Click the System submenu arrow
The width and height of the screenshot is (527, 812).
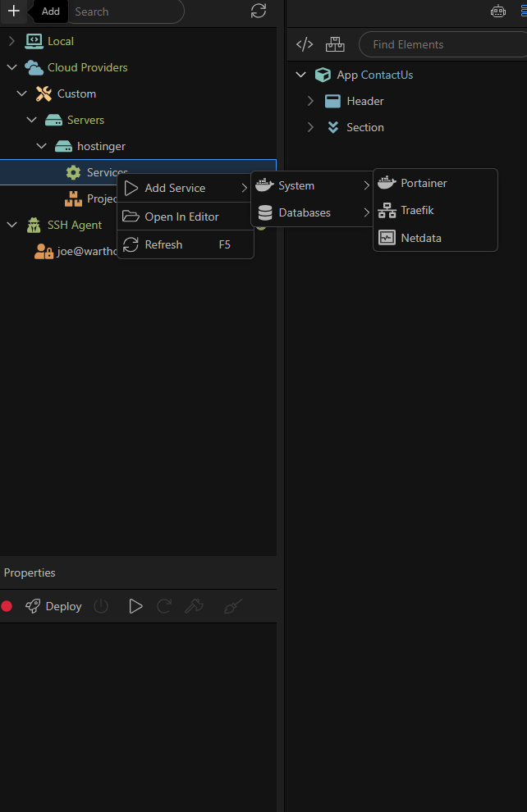(366, 185)
